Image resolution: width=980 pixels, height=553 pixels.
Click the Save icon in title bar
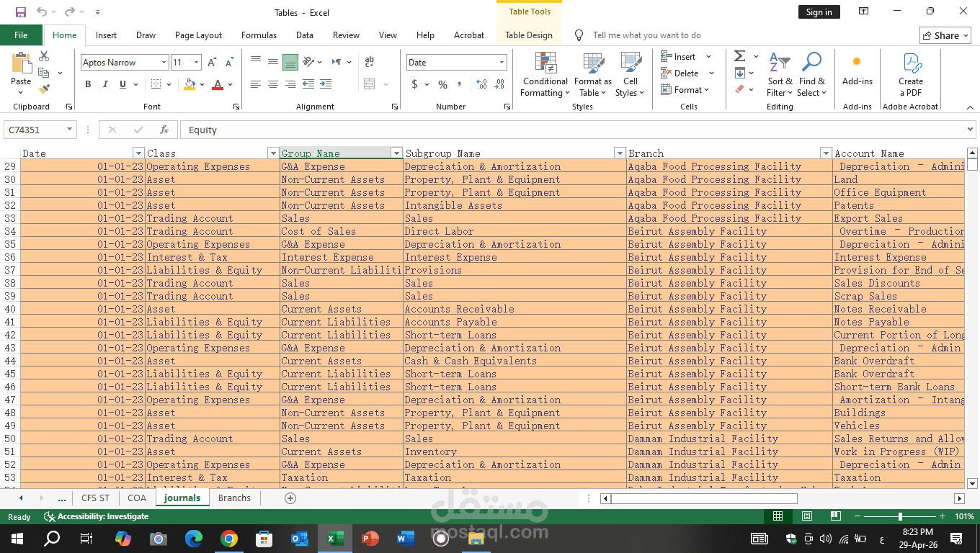pyautogui.click(x=21, y=12)
